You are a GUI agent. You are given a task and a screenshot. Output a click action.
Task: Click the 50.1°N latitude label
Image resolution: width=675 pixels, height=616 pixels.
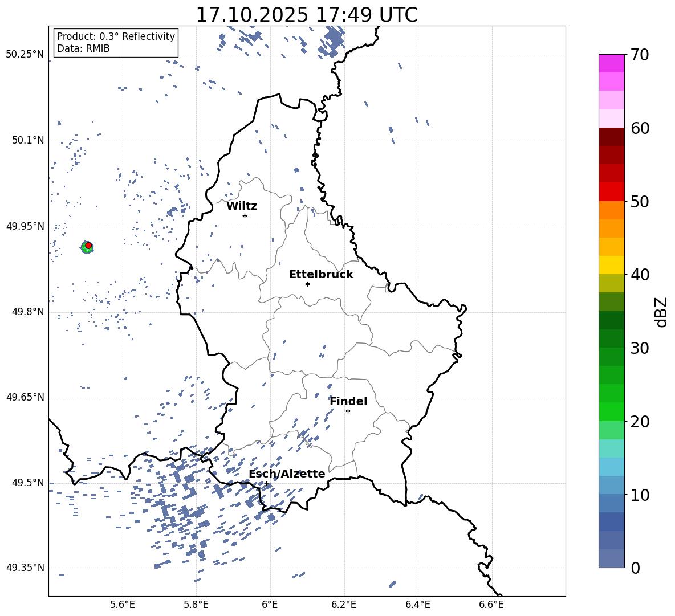28,141
